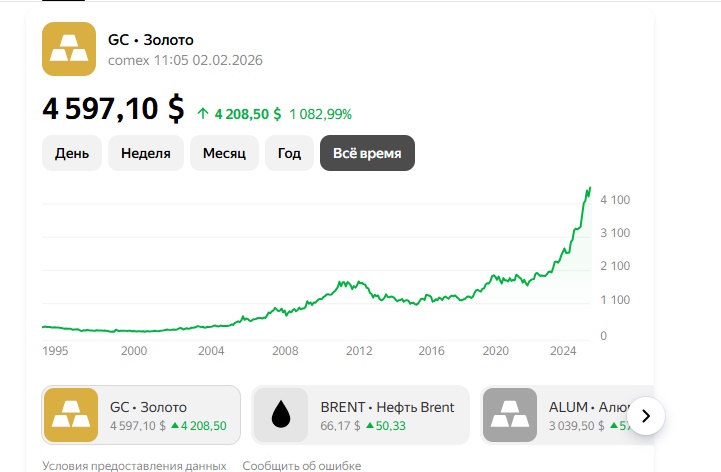721x472 pixels.
Task: Click the black oil drop Brent icon
Action: [281, 415]
